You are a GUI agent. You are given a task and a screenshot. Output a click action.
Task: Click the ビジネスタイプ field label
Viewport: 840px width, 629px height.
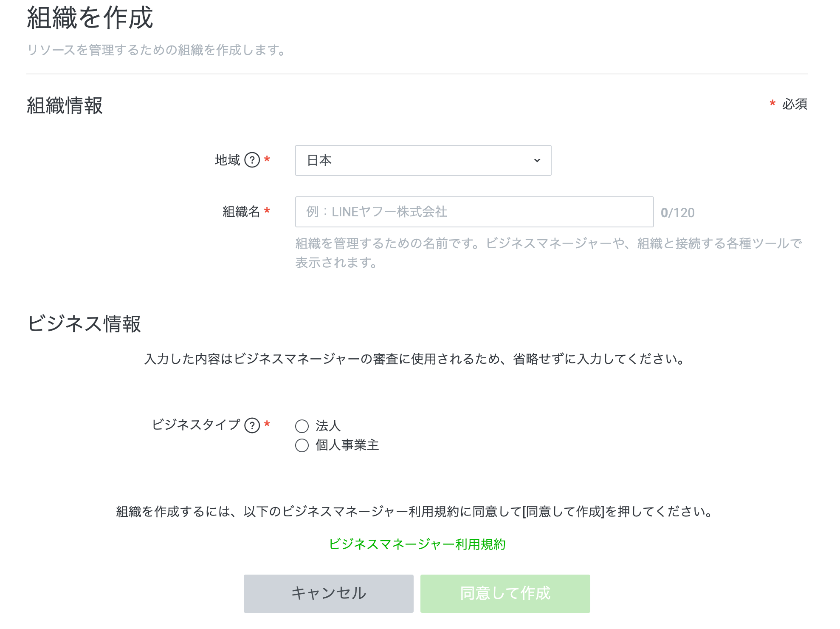[196, 425]
